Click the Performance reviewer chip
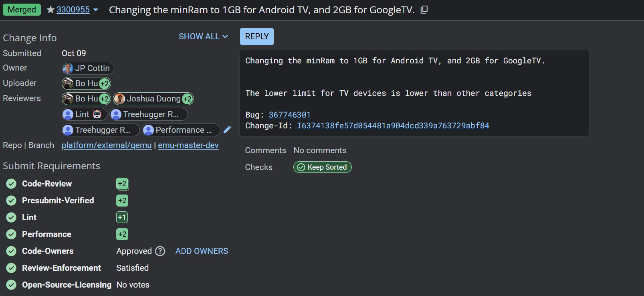This screenshot has width=644, height=296. [181, 130]
